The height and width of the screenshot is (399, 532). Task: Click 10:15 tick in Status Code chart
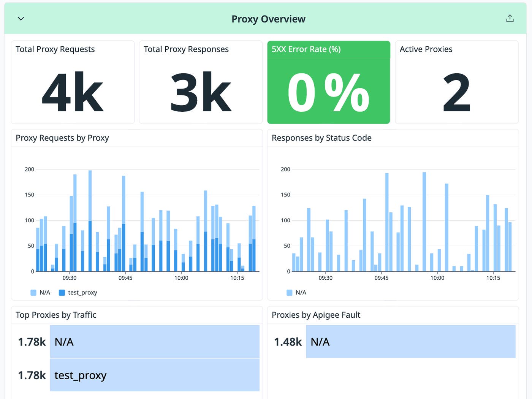tap(493, 278)
